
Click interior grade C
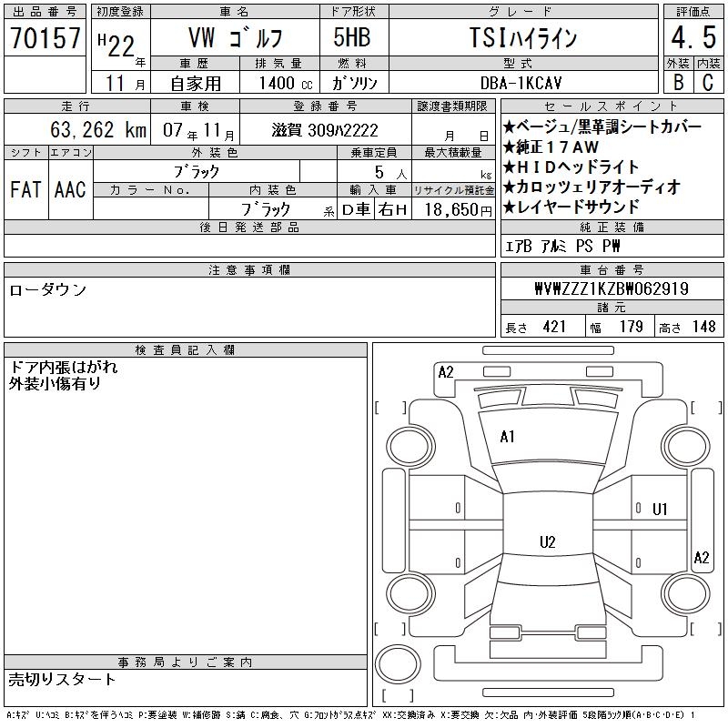(x=708, y=82)
